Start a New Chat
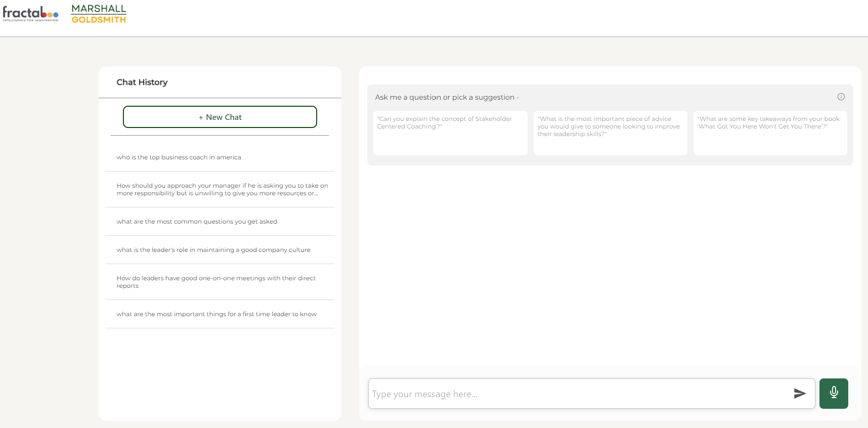Screen dimensions: 868x428 click(x=220, y=117)
